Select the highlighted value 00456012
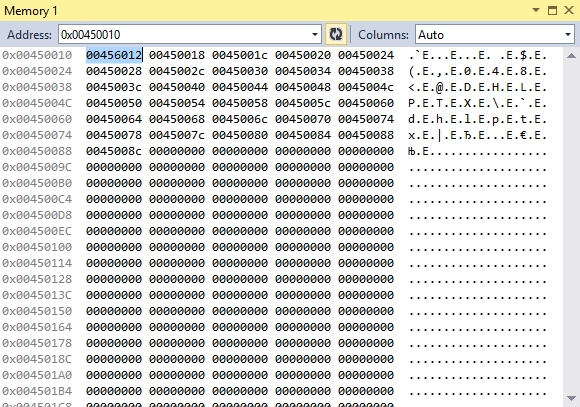Viewport: 580px width, 407px height. click(x=114, y=55)
